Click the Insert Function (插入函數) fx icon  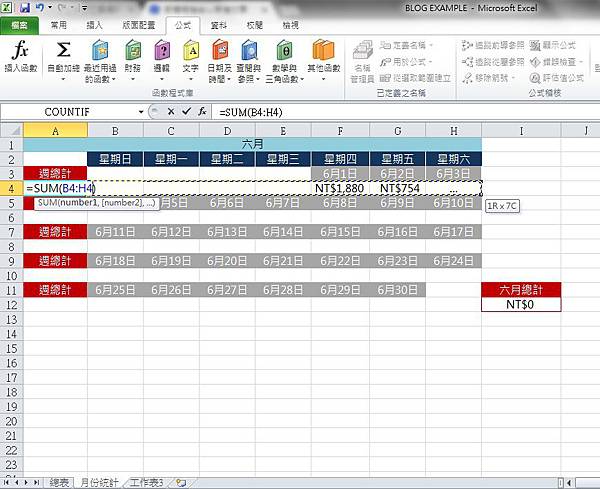tap(20, 50)
